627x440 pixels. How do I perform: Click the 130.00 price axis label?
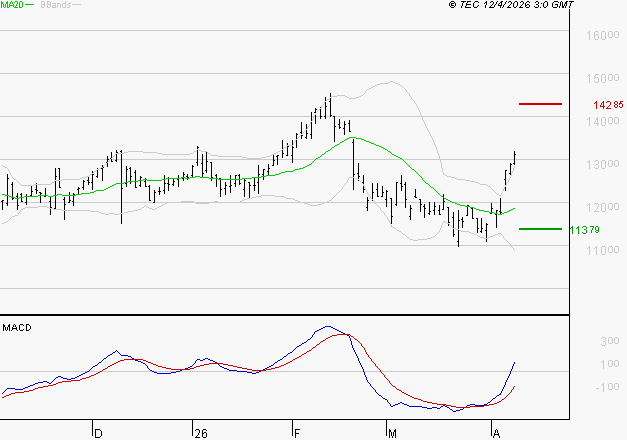click(x=603, y=164)
